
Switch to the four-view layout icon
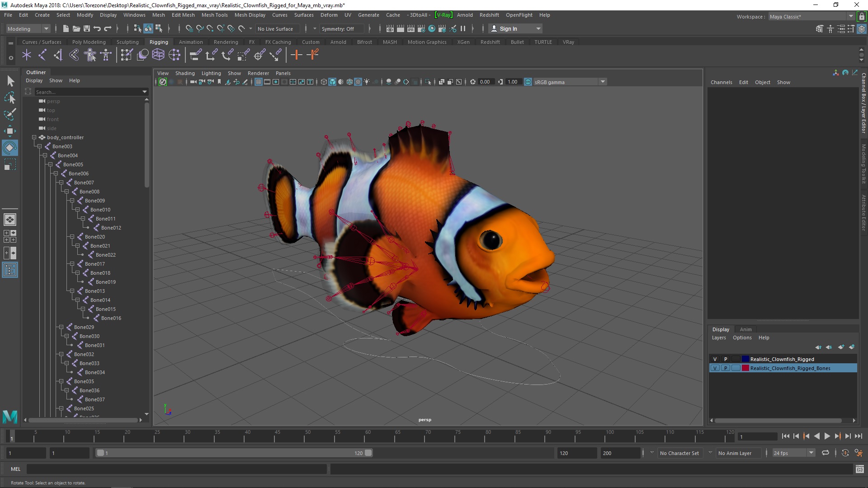(10, 236)
